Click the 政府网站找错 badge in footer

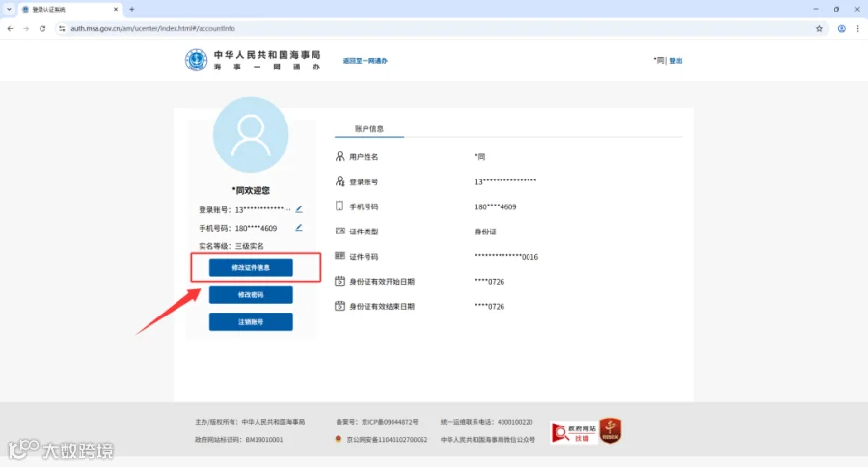[x=574, y=432]
